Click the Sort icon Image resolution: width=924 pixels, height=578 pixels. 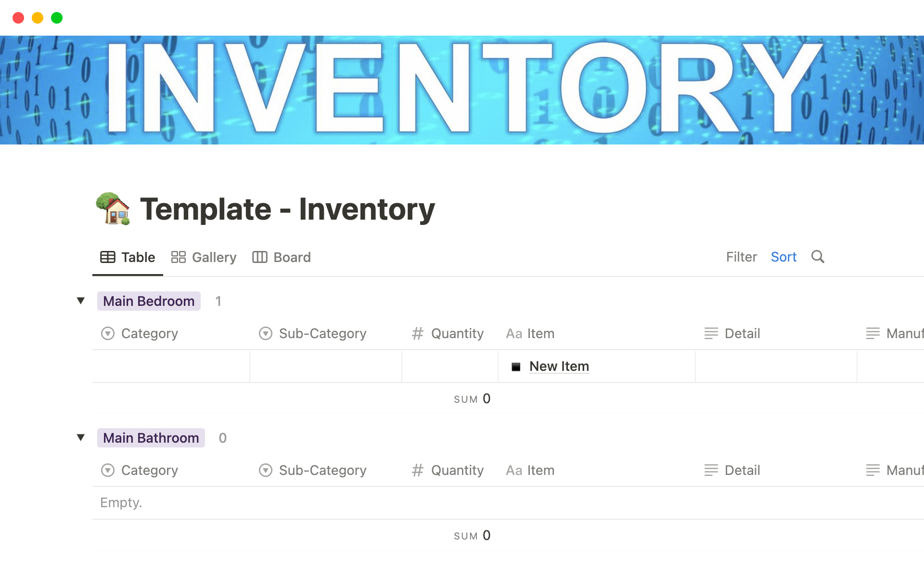[x=783, y=256]
